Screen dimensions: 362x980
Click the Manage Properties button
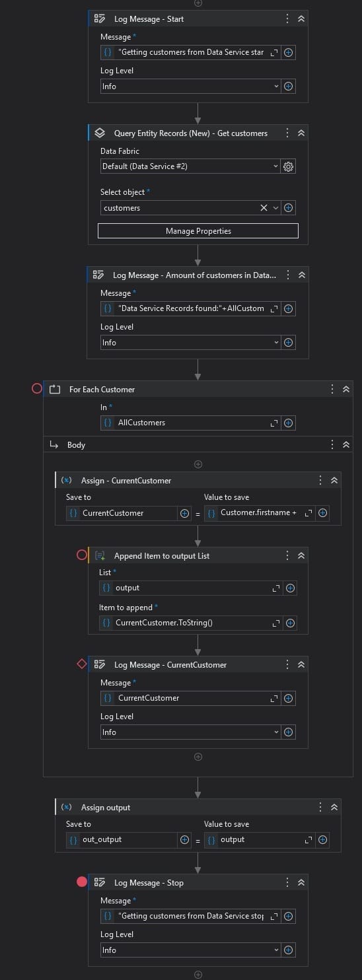[x=198, y=231]
